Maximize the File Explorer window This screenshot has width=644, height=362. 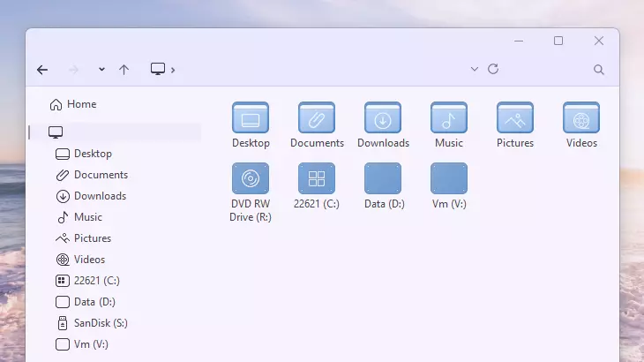(x=558, y=41)
